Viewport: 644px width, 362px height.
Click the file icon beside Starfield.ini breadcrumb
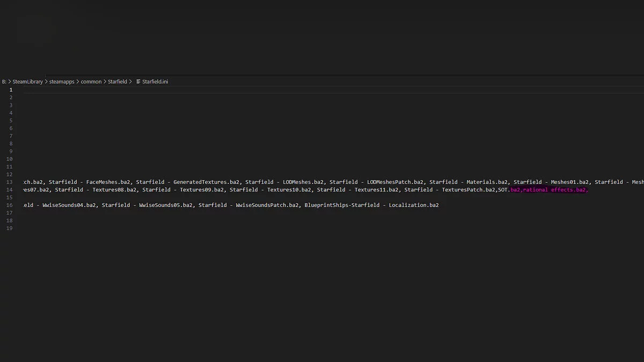pos(138,82)
